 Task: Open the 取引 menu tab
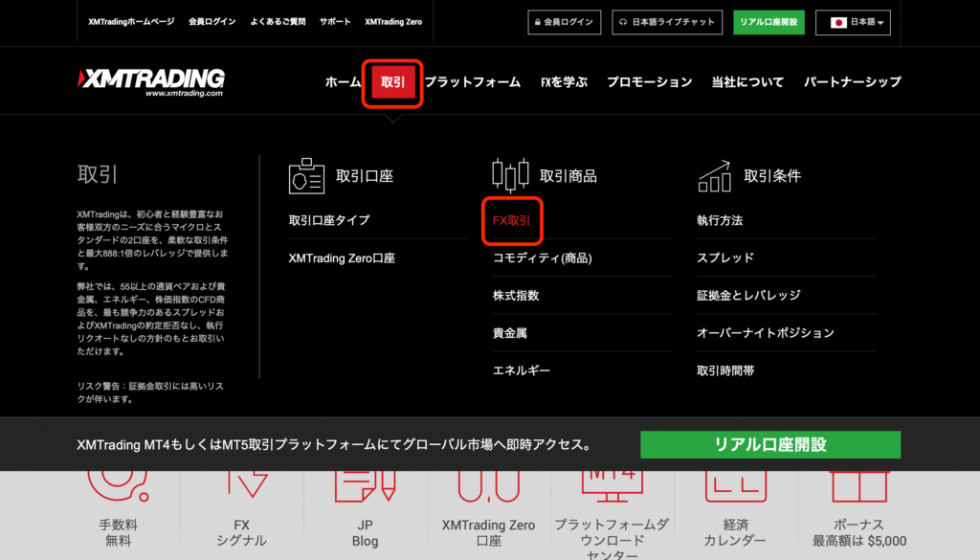tap(392, 82)
